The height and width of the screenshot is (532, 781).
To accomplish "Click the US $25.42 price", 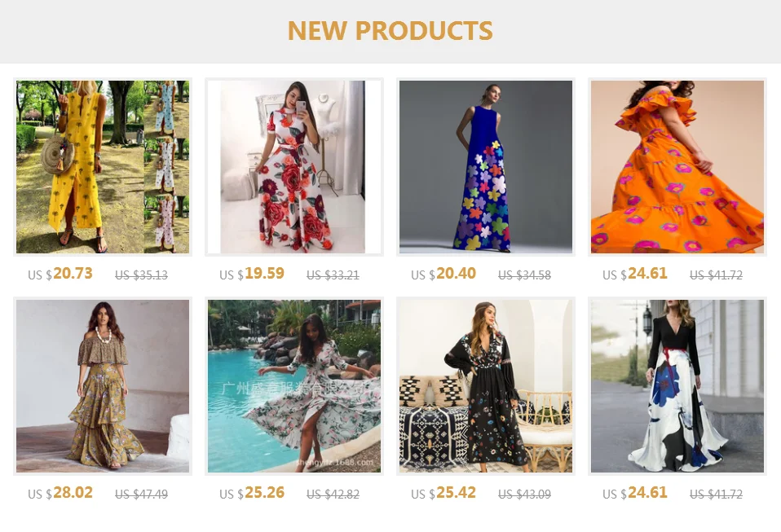I will tap(443, 493).
